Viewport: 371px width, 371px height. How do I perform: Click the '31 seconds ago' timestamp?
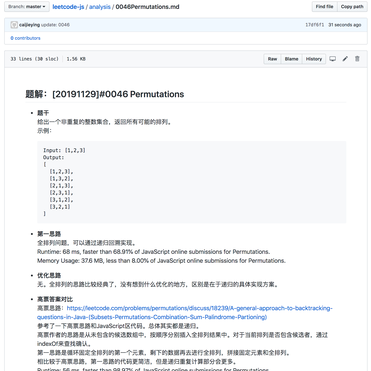click(x=345, y=25)
